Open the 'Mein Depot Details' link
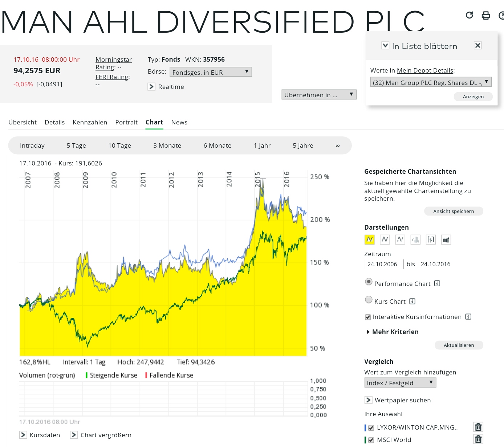The height and width of the screenshot is (447, 504). (x=425, y=70)
